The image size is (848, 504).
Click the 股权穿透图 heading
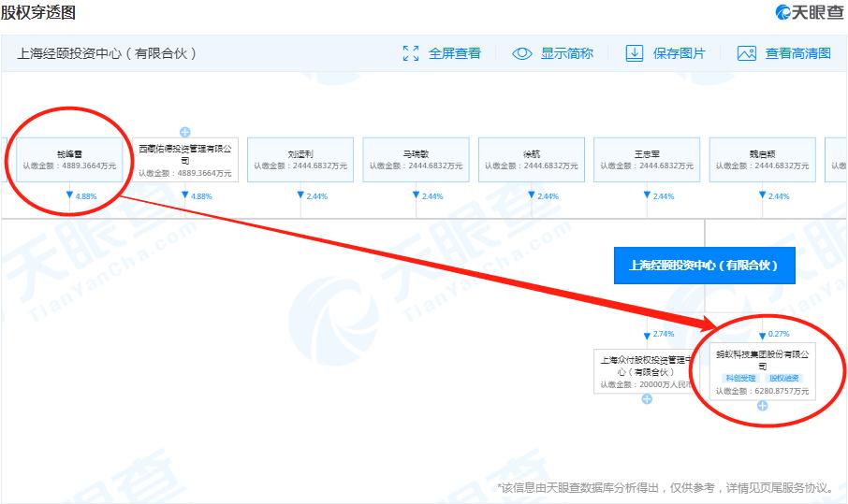(37, 12)
